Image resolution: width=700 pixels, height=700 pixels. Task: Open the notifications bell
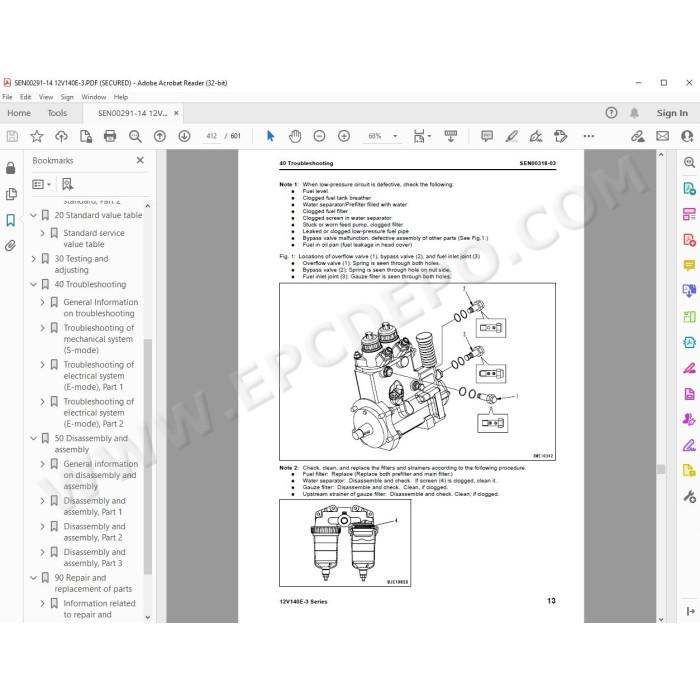[634, 113]
